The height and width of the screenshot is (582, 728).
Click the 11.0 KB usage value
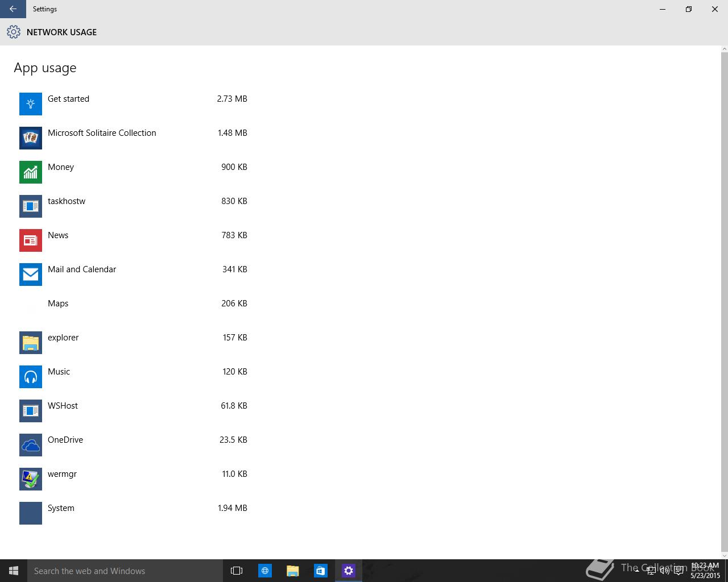coord(234,474)
